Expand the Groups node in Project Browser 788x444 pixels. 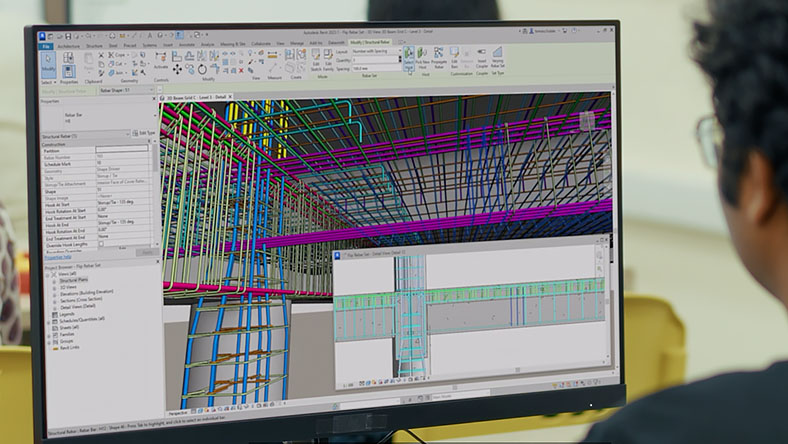pyautogui.click(x=49, y=343)
